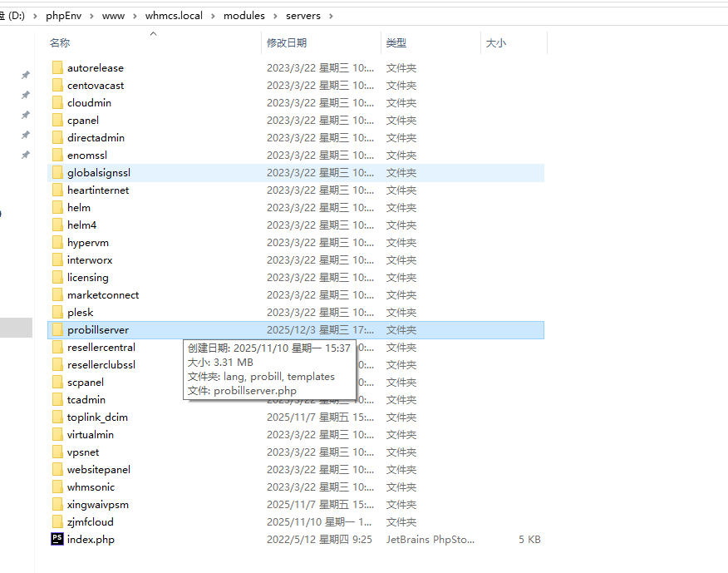Screen dimensions: 728x573
Task: Expand the arrow after whmcs.local in path
Action: pos(214,16)
